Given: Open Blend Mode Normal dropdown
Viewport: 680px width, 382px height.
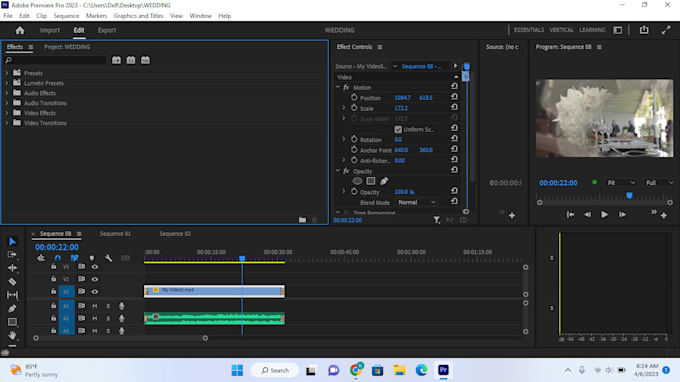Looking at the screenshot, I should click(416, 202).
